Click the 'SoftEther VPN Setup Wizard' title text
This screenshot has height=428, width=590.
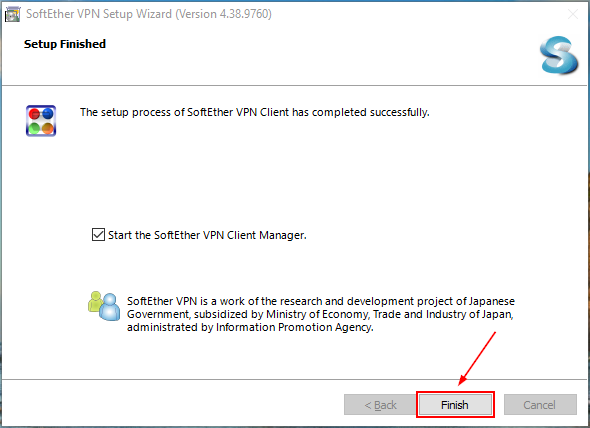click(x=99, y=14)
